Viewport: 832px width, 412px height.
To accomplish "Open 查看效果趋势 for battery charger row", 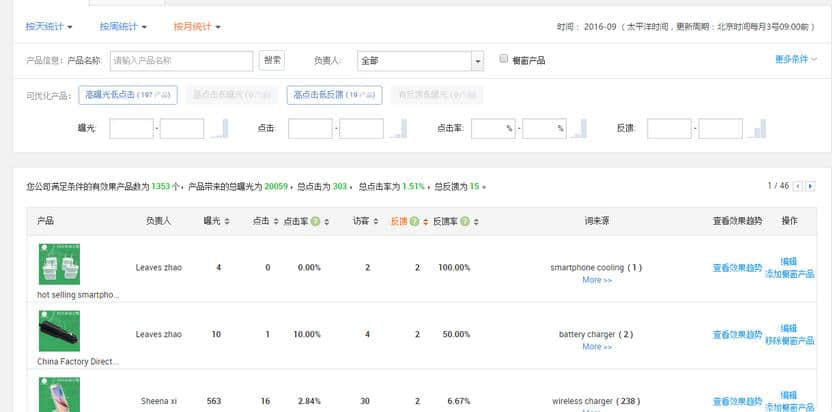I will pos(737,334).
